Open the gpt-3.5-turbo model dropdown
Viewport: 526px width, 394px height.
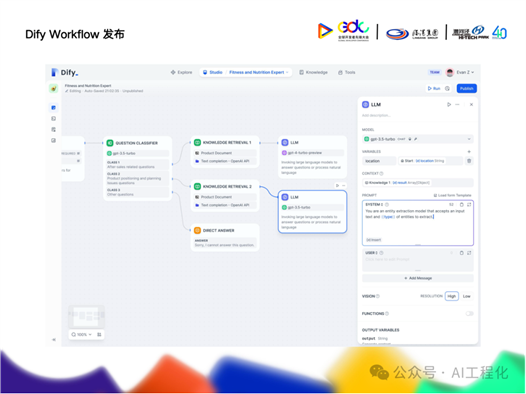tap(418, 139)
